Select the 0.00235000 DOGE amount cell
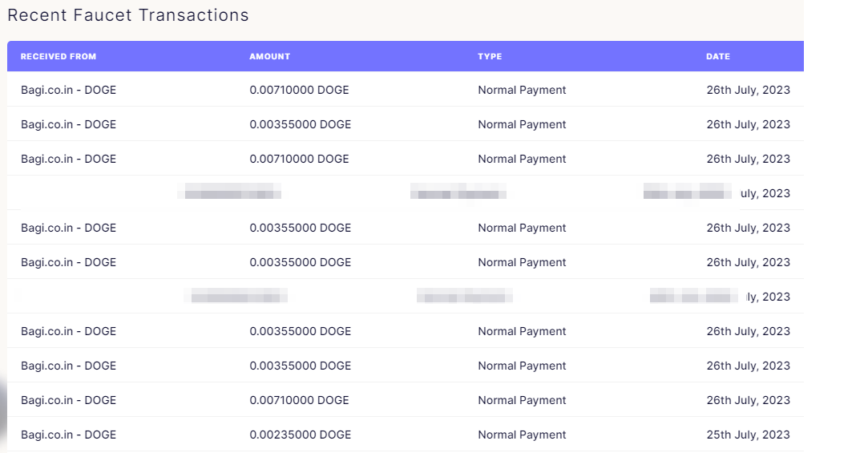The image size is (868, 453). click(x=300, y=435)
